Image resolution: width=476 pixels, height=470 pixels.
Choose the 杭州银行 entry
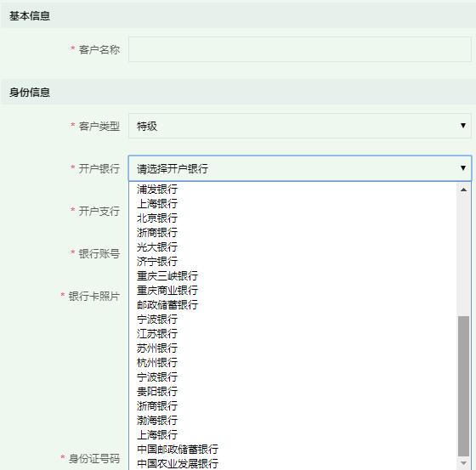pyautogui.click(x=292, y=363)
